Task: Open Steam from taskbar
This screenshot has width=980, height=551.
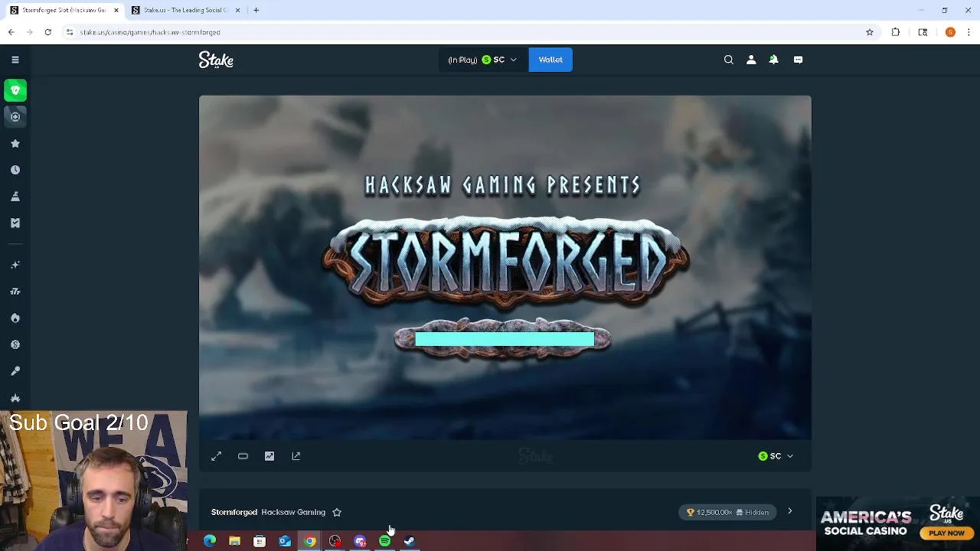Action: [x=410, y=541]
